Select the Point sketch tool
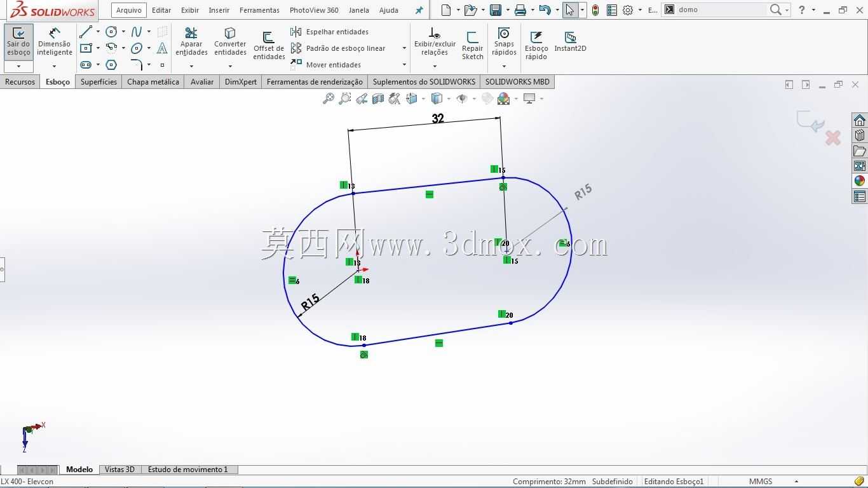This screenshot has width=868, height=488. 162,65
